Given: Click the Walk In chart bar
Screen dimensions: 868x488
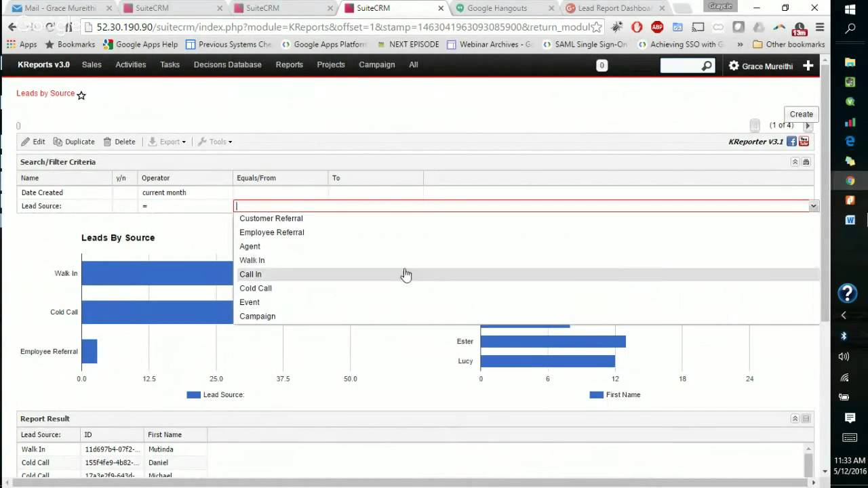Looking at the screenshot, I should tap(157, 273).
